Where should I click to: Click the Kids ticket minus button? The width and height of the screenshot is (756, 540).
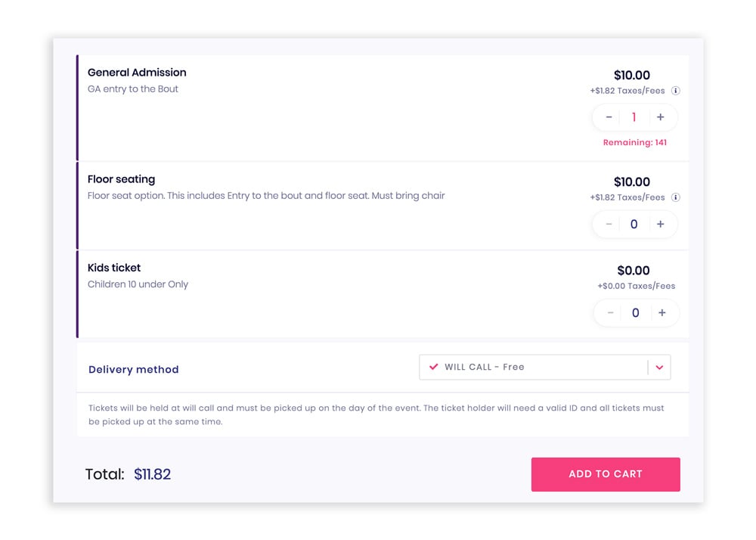pos(610,313)
